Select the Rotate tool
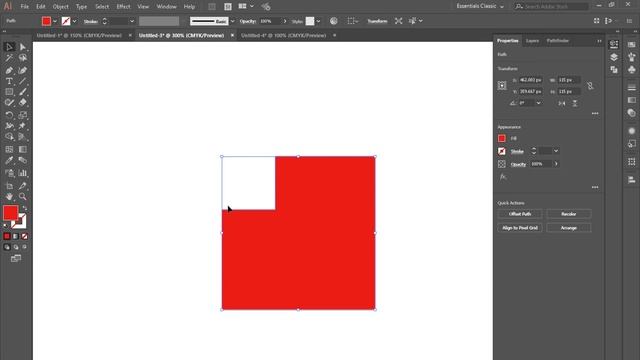 click(9, 115)
